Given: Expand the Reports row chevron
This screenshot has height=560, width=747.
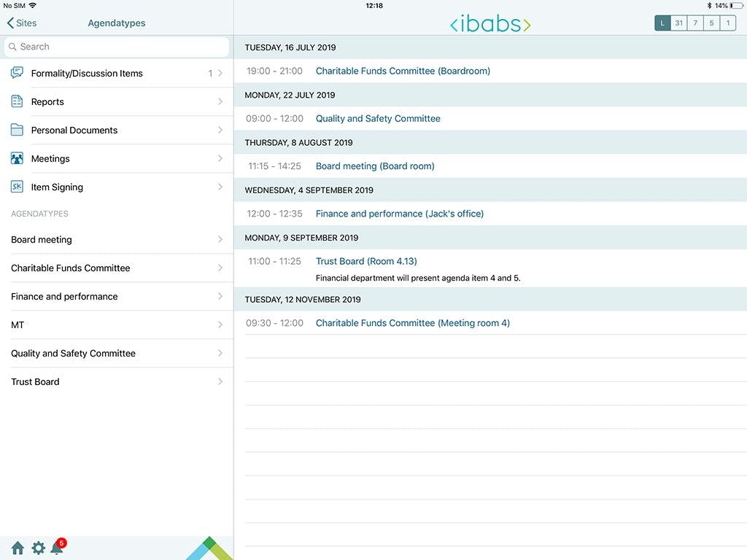Looking at the screenshot, I should pyautogui.click(x=220, y=101).
